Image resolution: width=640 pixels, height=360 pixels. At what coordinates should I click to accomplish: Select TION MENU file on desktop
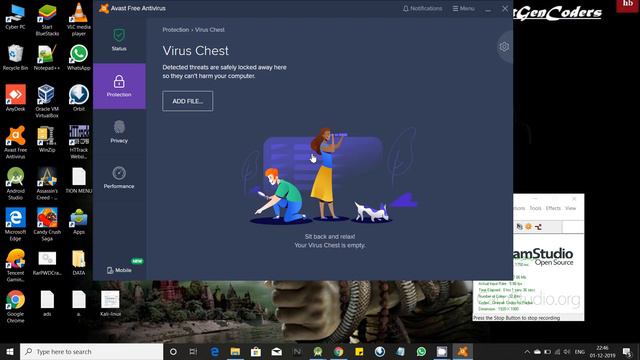pyautogui.click(x=79, y=180)
